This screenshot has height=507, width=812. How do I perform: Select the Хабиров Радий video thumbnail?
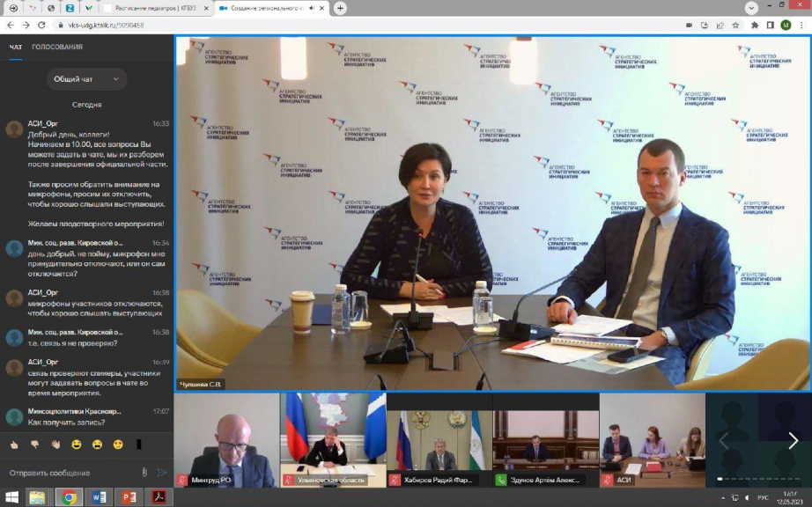coord(439,440)
